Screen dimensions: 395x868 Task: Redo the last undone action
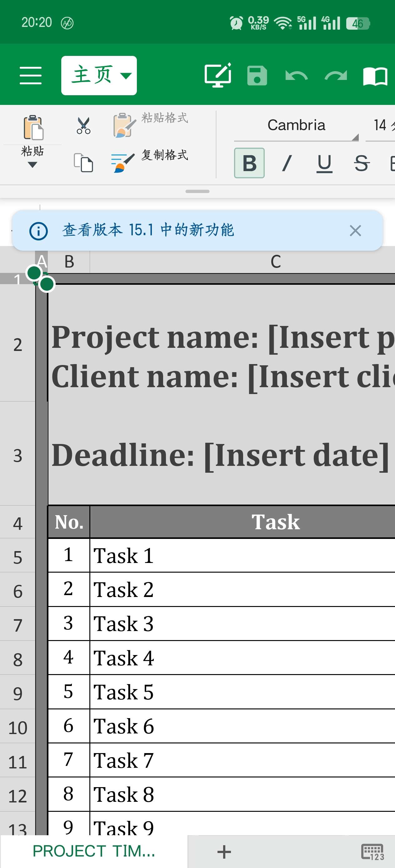click(x=336, y=76)
